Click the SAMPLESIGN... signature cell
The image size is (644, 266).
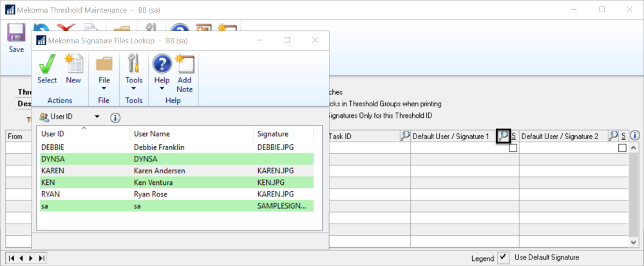282,205
